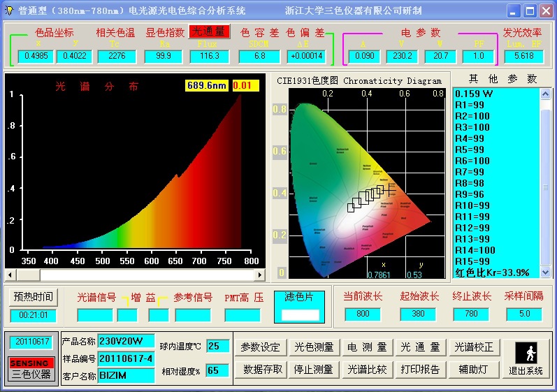The width and height of the screenshot is (557, 392).
Task: Click the Ra value 99.9
Action: (x=164, y=56)
